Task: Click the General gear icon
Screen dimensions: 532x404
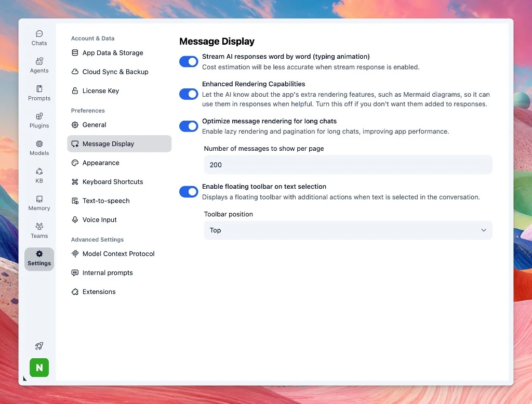Action: tap(75, 125)
